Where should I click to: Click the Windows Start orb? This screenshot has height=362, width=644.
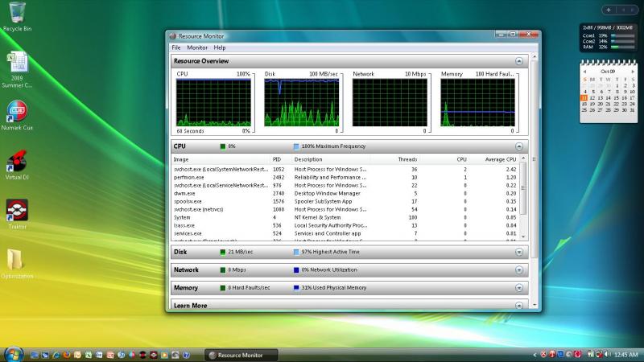coord(14,355)
